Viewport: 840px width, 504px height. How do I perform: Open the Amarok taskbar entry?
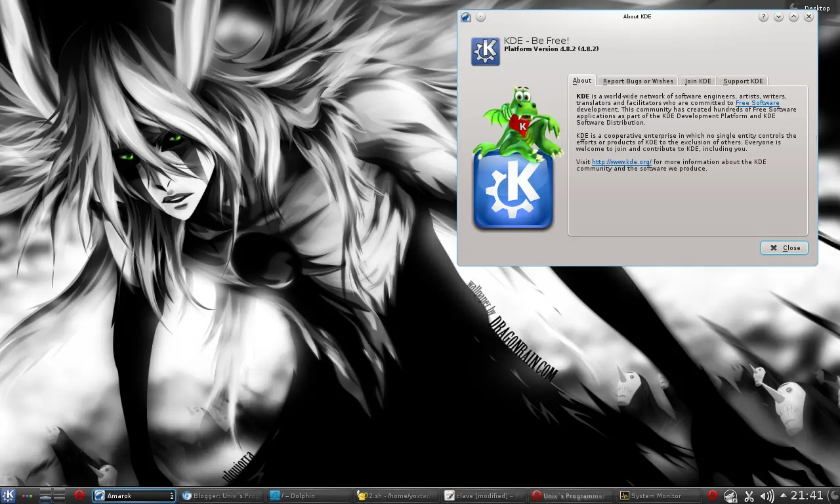tap(134, 495)
